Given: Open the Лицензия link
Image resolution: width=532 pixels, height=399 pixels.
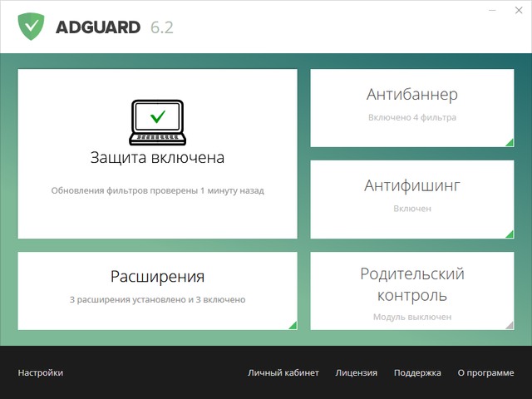Looking at the screenshot, I should pos(356,373).
